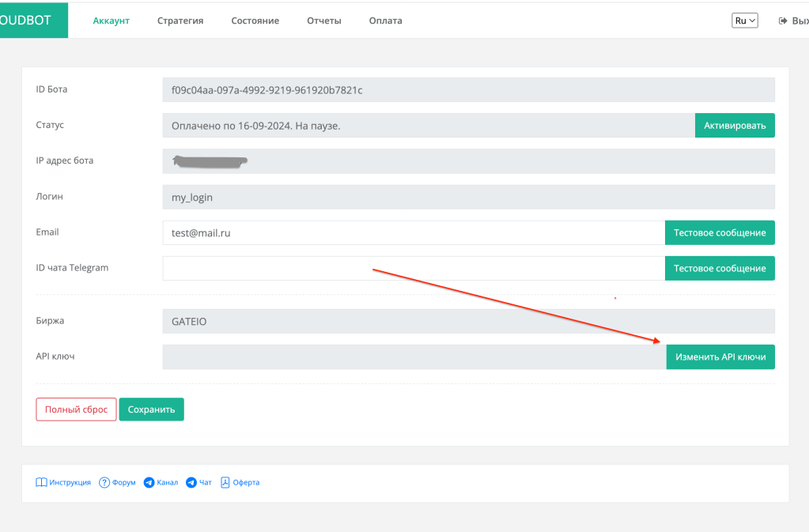Click the ID чата Telegram field
The height and width of the screenshot is (532, 809).
point(413,268)
